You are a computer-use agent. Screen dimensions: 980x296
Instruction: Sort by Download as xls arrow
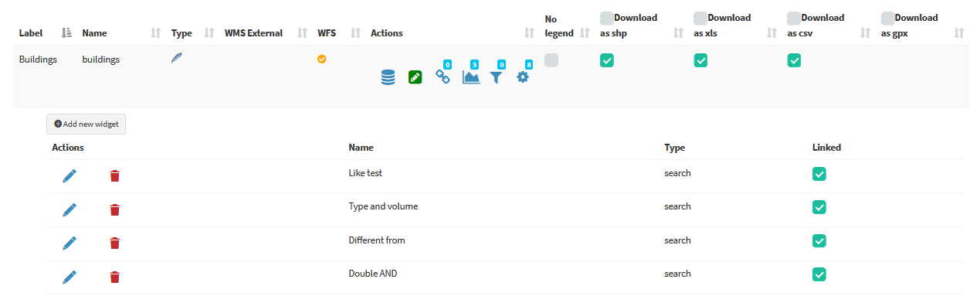[x=772, y=33]
